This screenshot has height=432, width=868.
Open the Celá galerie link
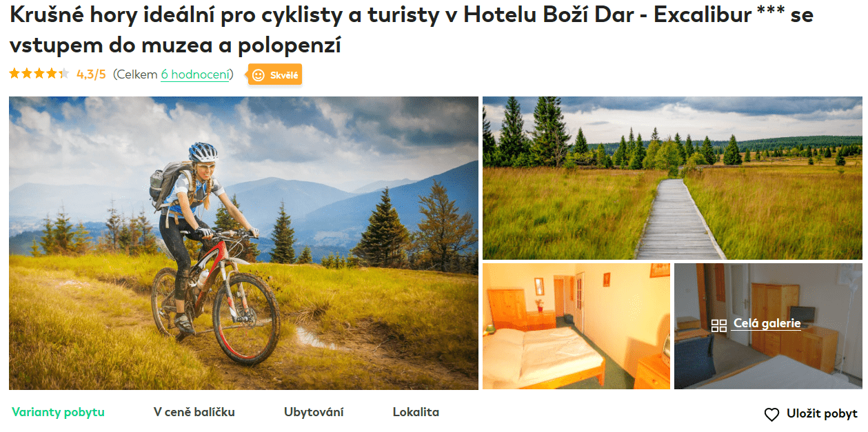point(767,323)
